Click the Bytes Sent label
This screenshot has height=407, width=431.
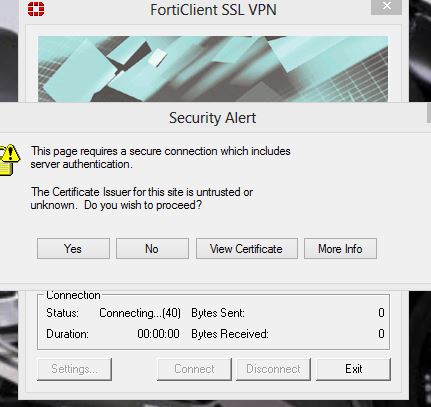(x=218, y=313)
